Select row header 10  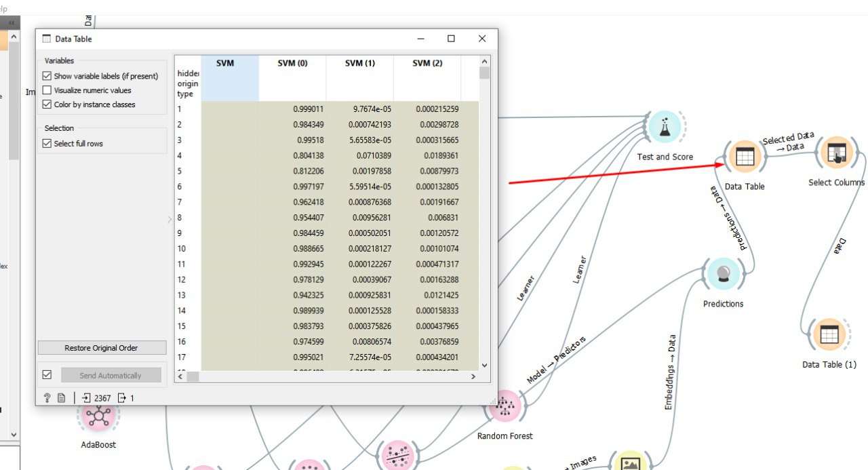[188, 248]
